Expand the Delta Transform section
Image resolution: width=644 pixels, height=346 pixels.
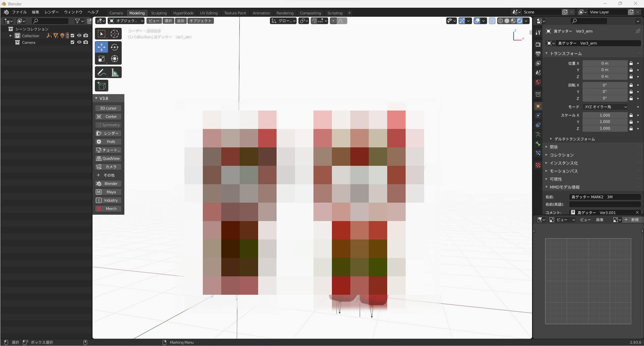pos(574,139)
